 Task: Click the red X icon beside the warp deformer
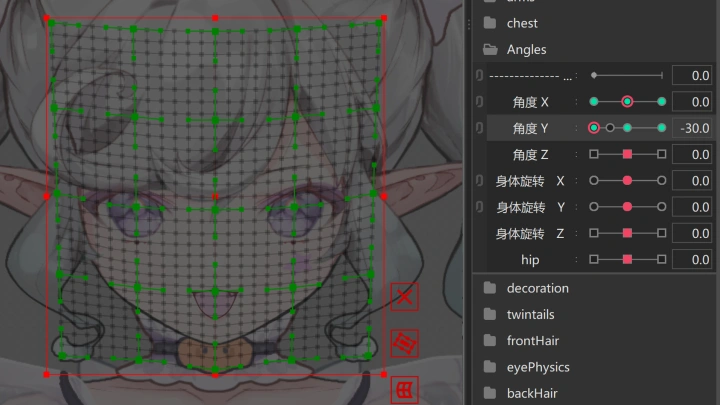click(x=405, y=297)
